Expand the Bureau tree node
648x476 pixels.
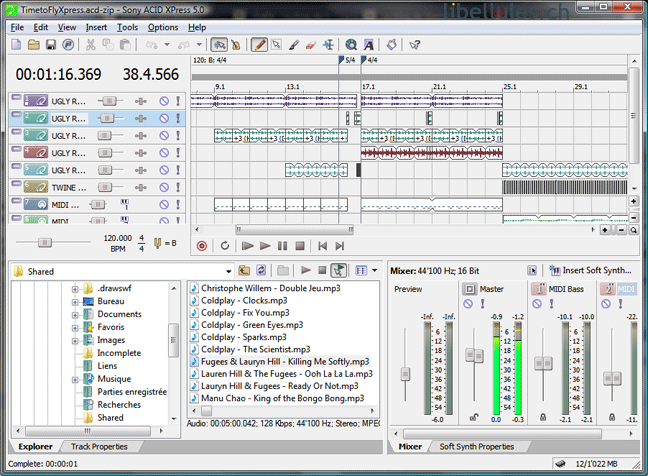(75, 302)
